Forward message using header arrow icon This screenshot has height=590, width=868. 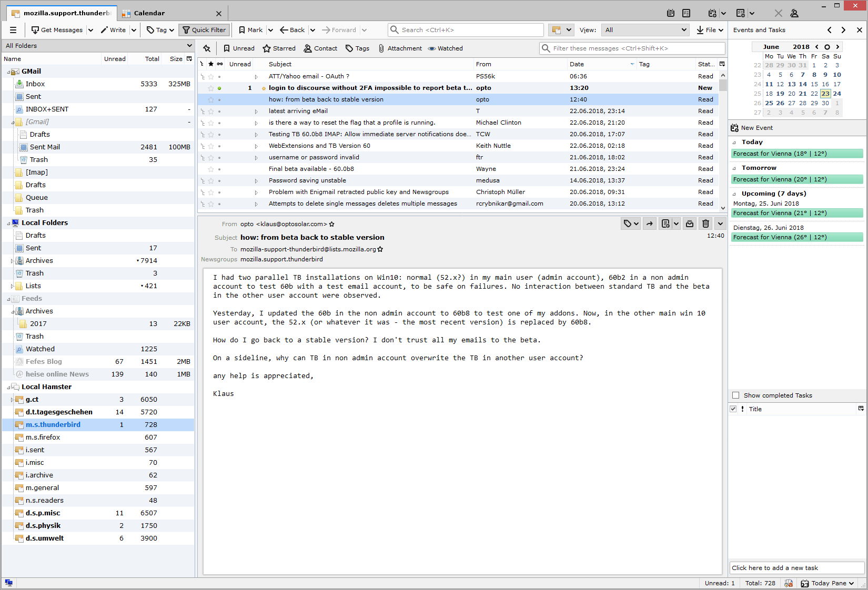650,223
